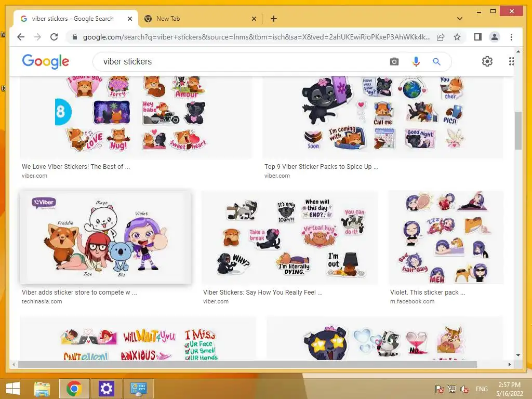Click the forward navigation arrow

click(37, 37)
